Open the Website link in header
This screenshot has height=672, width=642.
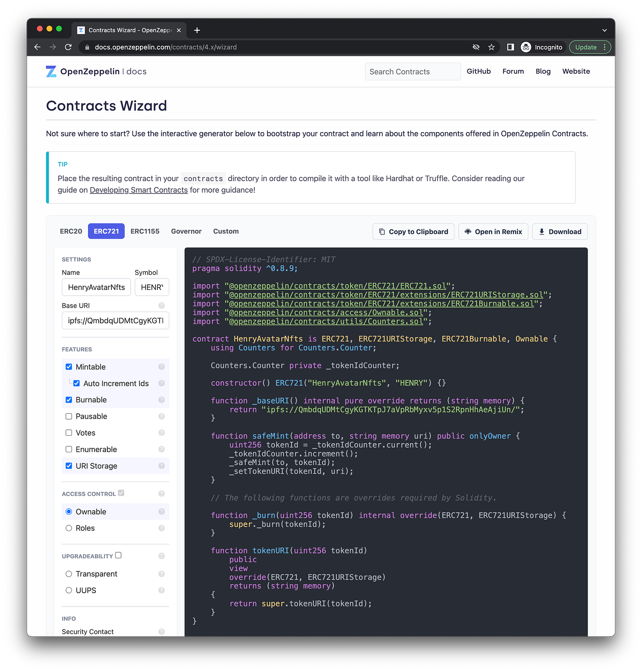tap(576, 72)
